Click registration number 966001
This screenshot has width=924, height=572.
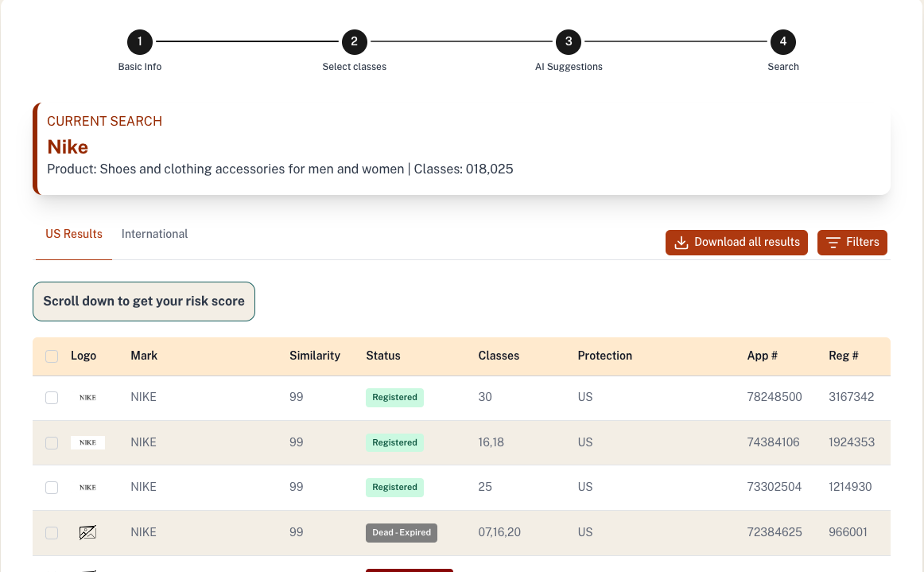(848, 532)
